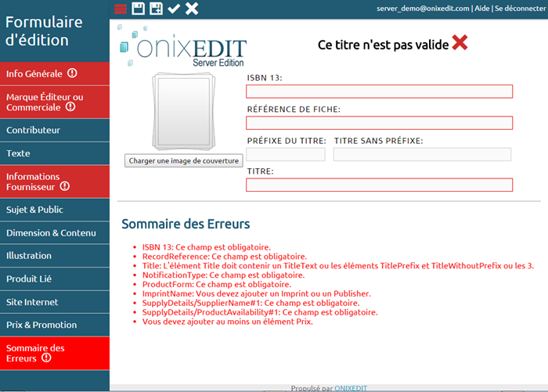Go to Produit Lié section

pyautogui.click(x=55, y=279)
